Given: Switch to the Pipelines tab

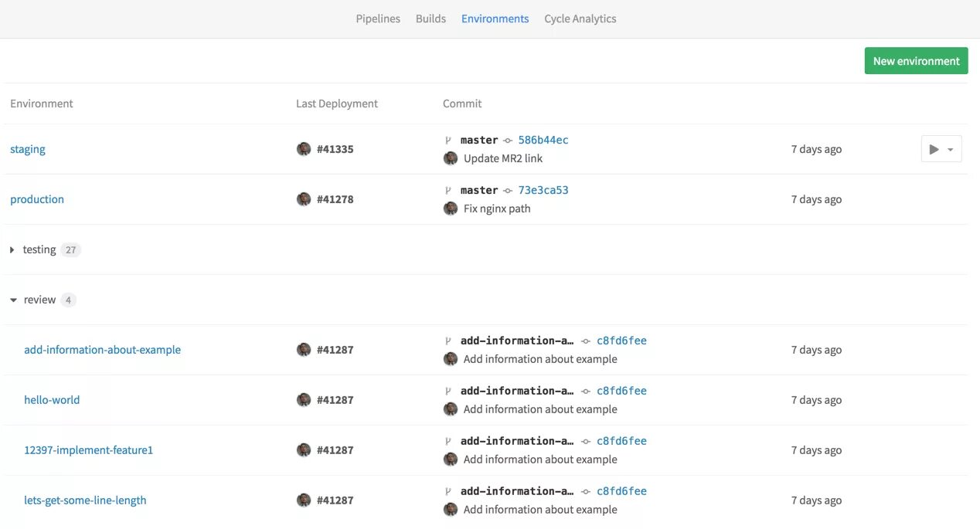Looking at the screenshot, I should (x=378, y=19).
